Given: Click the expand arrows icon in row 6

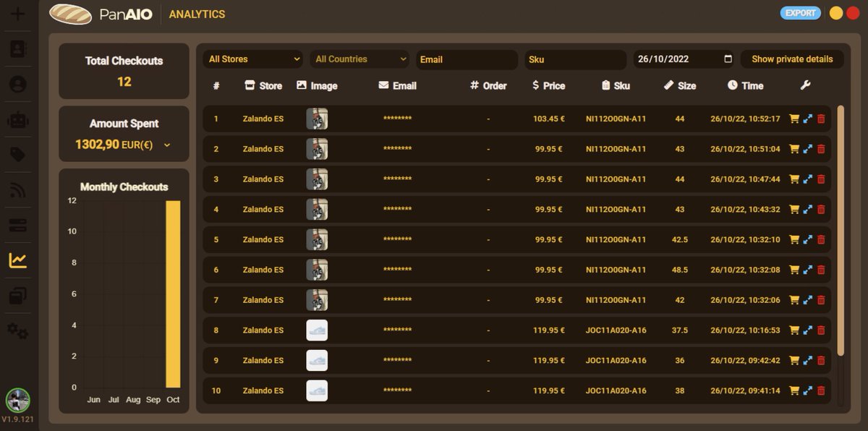Looking at the screenshot, I should (x=808, y=270).
